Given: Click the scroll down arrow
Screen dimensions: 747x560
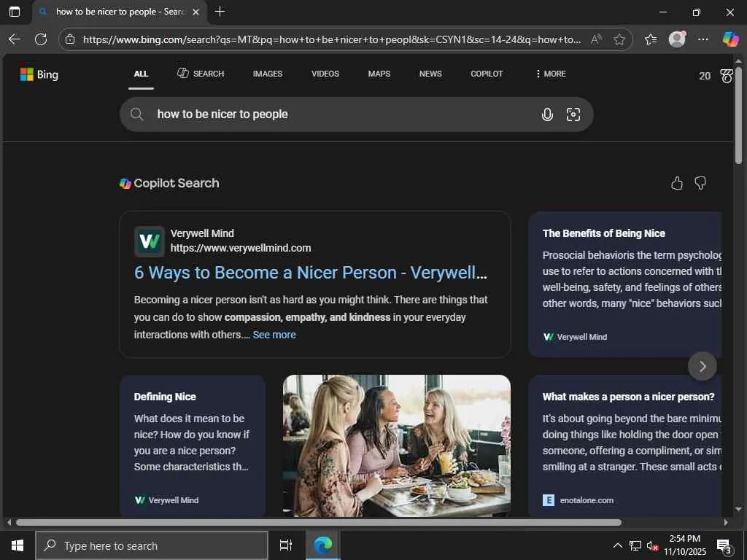Looking at the screenshot, I should pyautogui.click(x=738, y=510).
